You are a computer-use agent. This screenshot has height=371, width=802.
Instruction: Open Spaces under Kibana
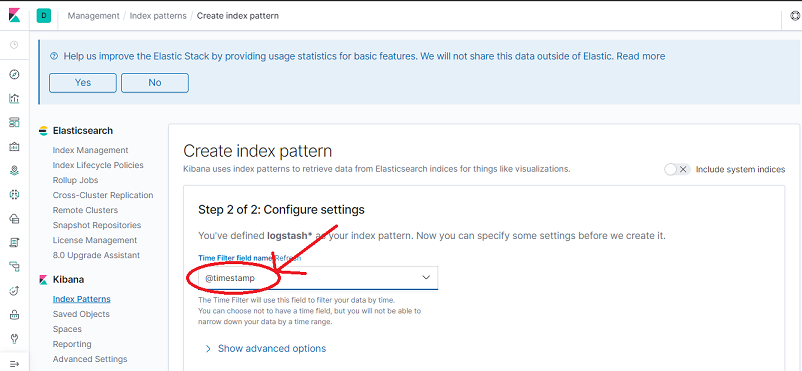coord(67,329)
